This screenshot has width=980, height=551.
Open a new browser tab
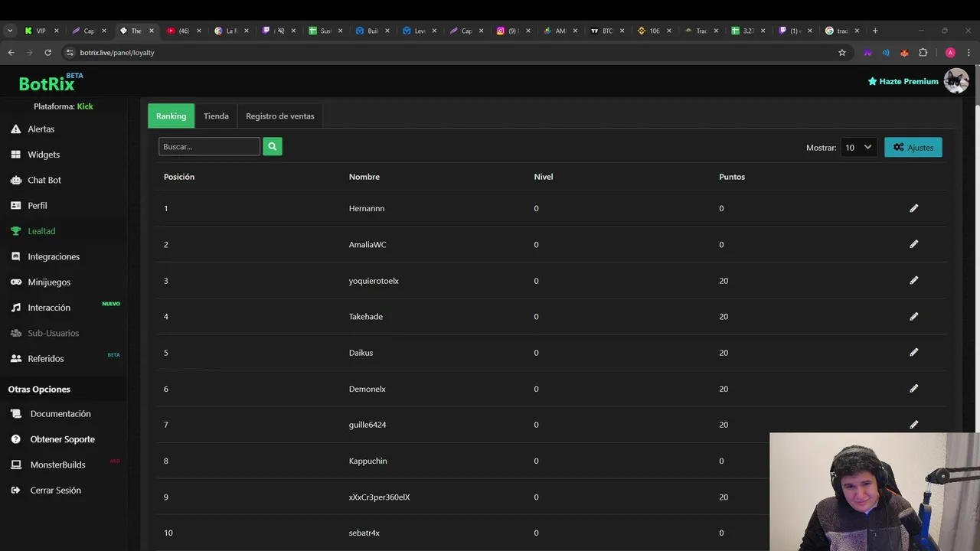875,31
